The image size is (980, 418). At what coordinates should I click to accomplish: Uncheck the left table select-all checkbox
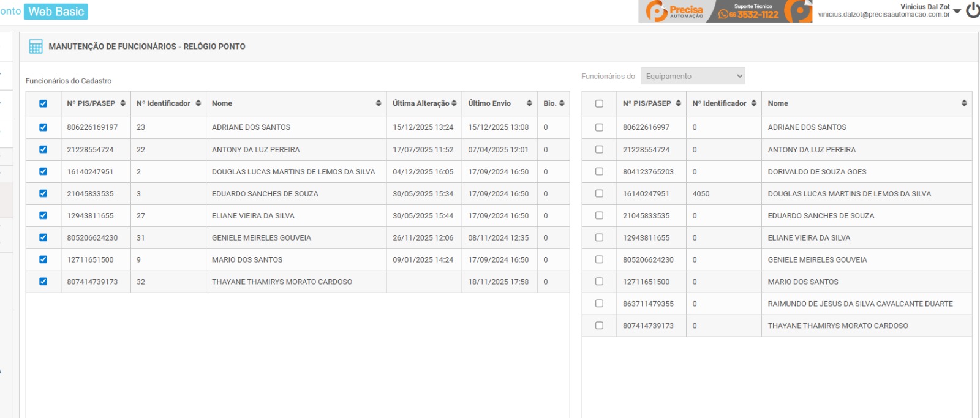tap(43, 103)
